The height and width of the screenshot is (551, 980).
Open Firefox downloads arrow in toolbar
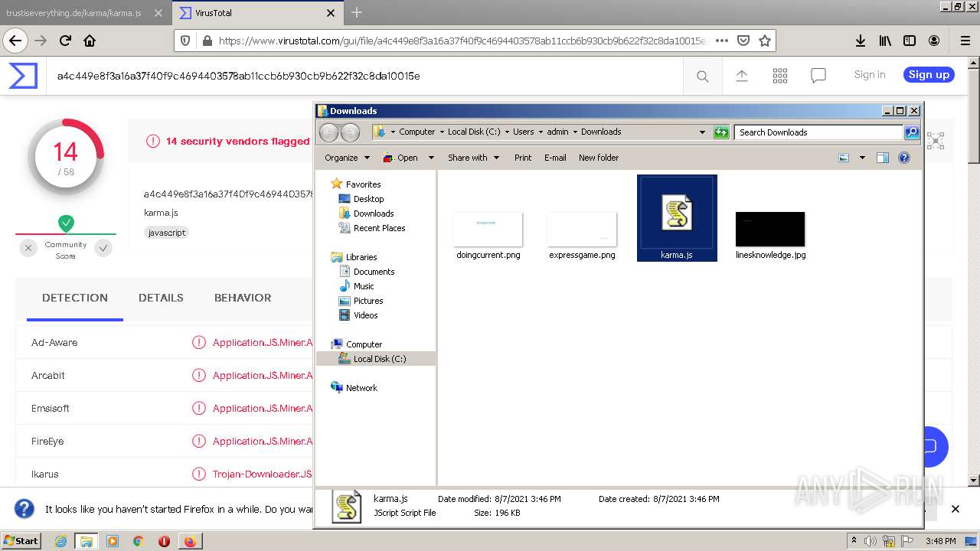tap(861, 41)
